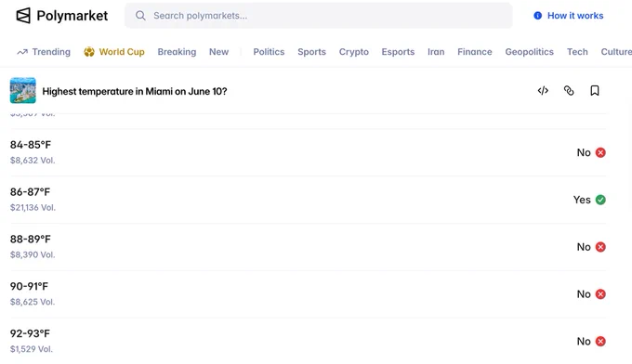This screenshot has width=632, height=364.
Task: Select the 90-91°F outcome label
Action: (29, 286)
